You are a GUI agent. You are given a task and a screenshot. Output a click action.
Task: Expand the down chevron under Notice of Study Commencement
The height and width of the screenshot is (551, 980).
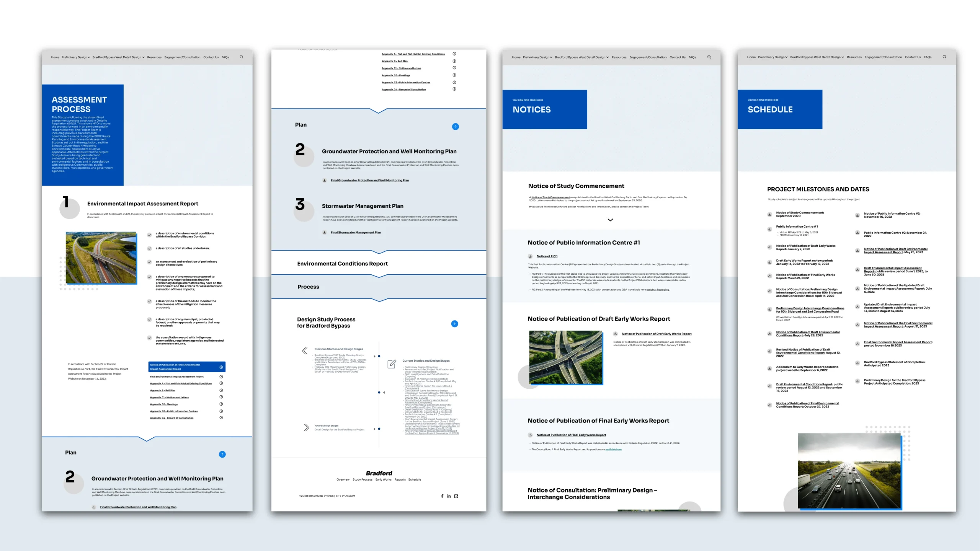click(x=610, y=220)
